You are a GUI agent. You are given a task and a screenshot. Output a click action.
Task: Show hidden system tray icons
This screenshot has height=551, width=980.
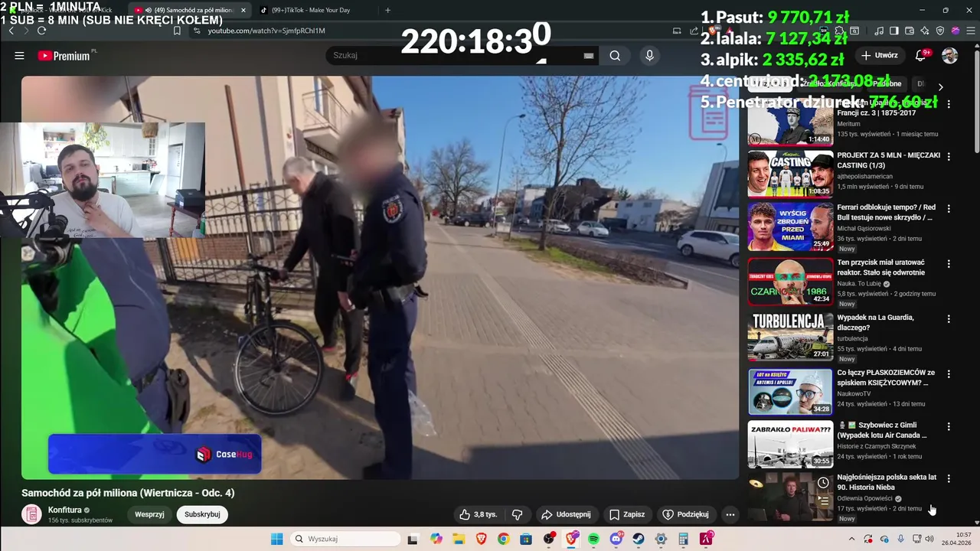851,539
